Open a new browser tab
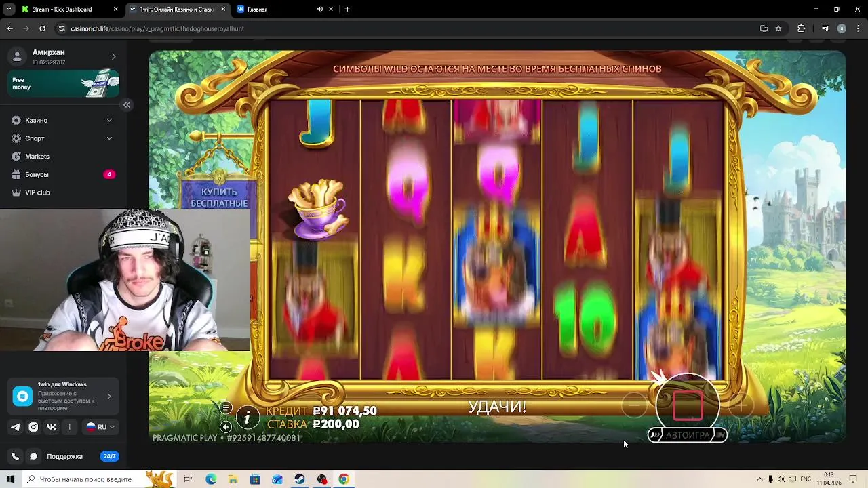This screenshot has height=488, width=868. pyautogui.click(x=347, y=9)
